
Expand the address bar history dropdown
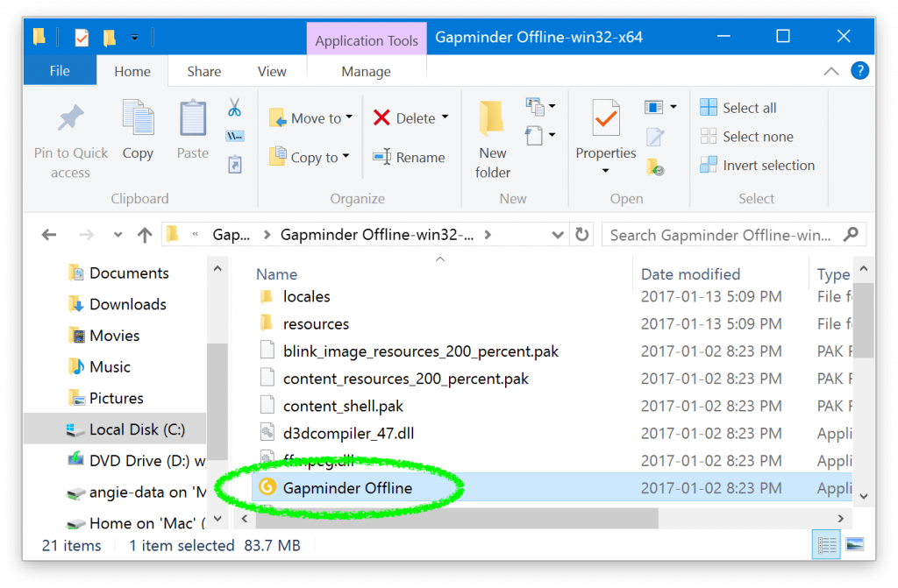[557, 235]
